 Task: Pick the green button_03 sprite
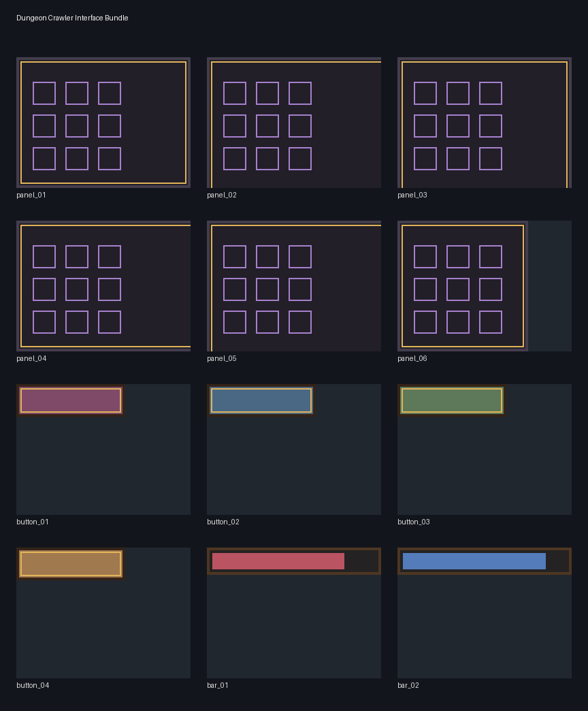452,400
